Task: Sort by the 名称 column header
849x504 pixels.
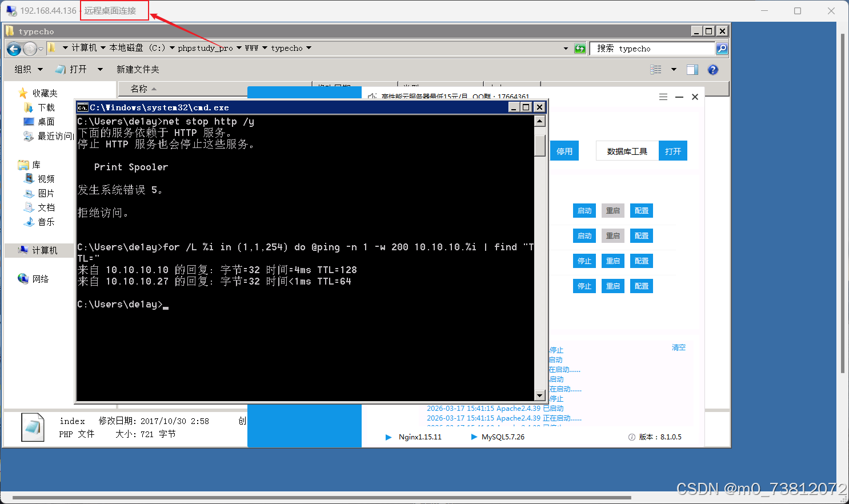Action: click(x=139, y=89)
